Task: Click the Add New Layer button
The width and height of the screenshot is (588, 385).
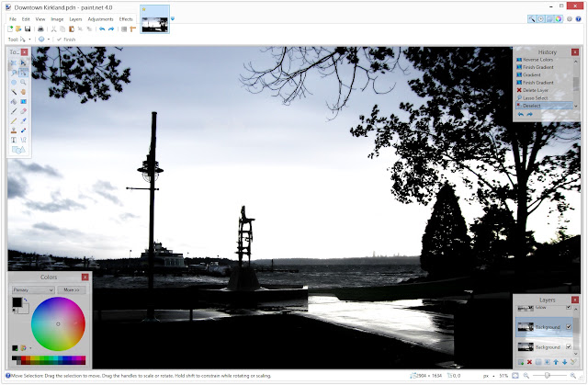Action: click(x=521, y=362)
